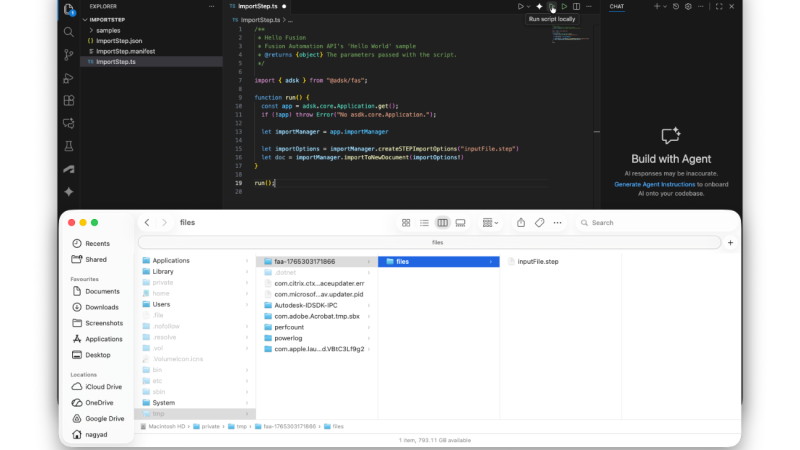Click Generate Agent Instructions link

tap(655, 184)
